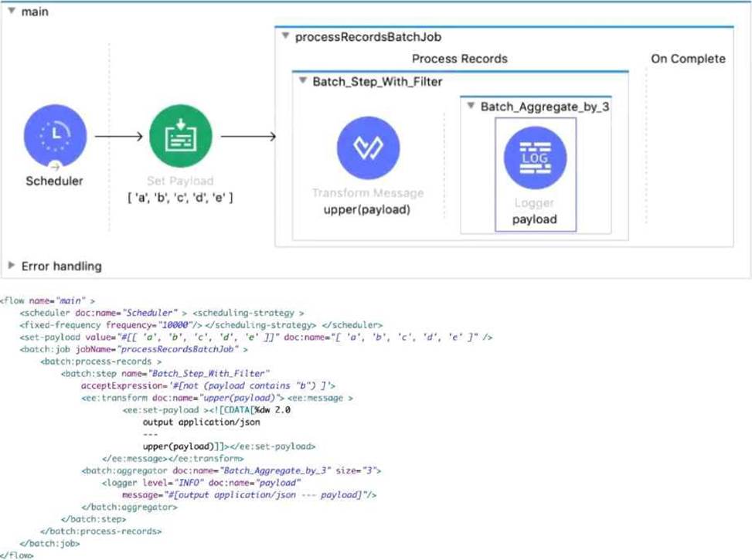Image resolution: width=752 pixels, height=560 pixels.
Task: Click the arrow leading into processRecordsBatchJob
Action: coord(249,137)
